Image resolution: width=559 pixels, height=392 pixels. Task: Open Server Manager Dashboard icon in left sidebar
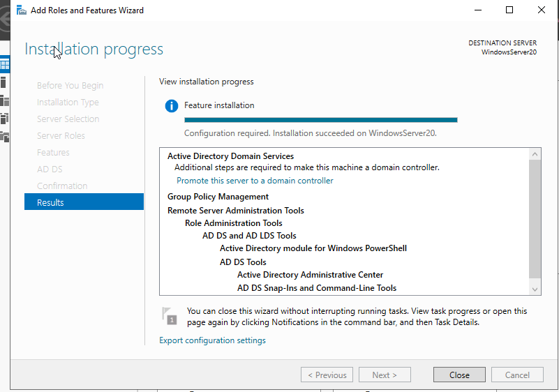tap(5, 65)
